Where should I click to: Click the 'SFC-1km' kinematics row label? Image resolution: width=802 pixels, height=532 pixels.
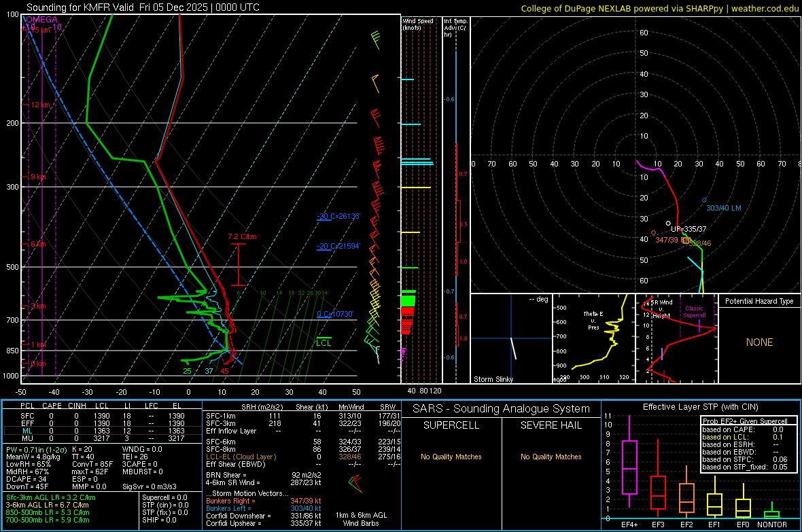(221, 416)
